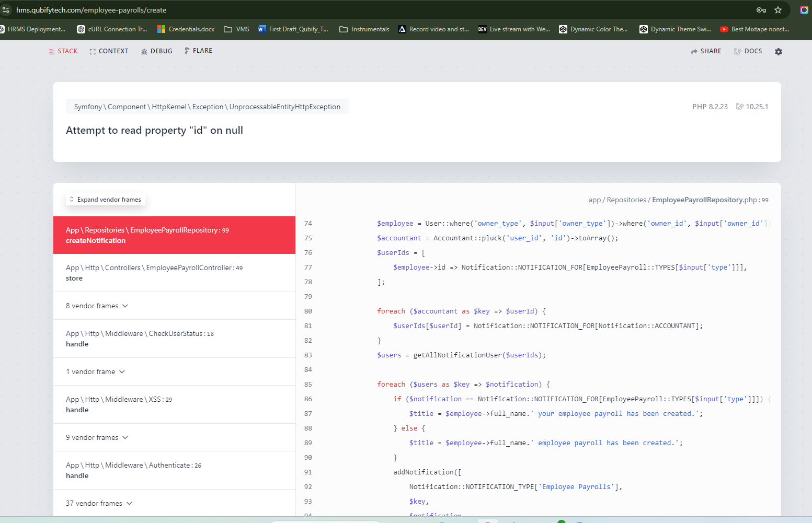
Task: Expand the 37 vendor frames group
Action: click(x=99, y=503)
